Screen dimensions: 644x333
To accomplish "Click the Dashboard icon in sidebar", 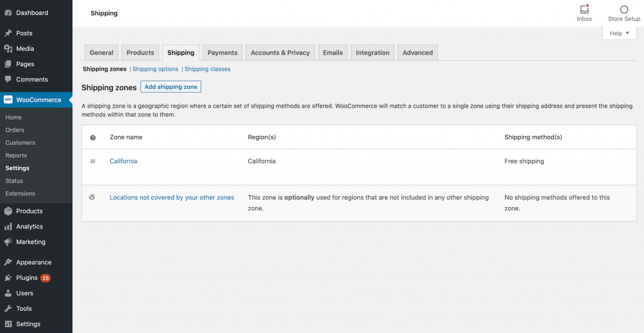I will click(x=8, y=13).
